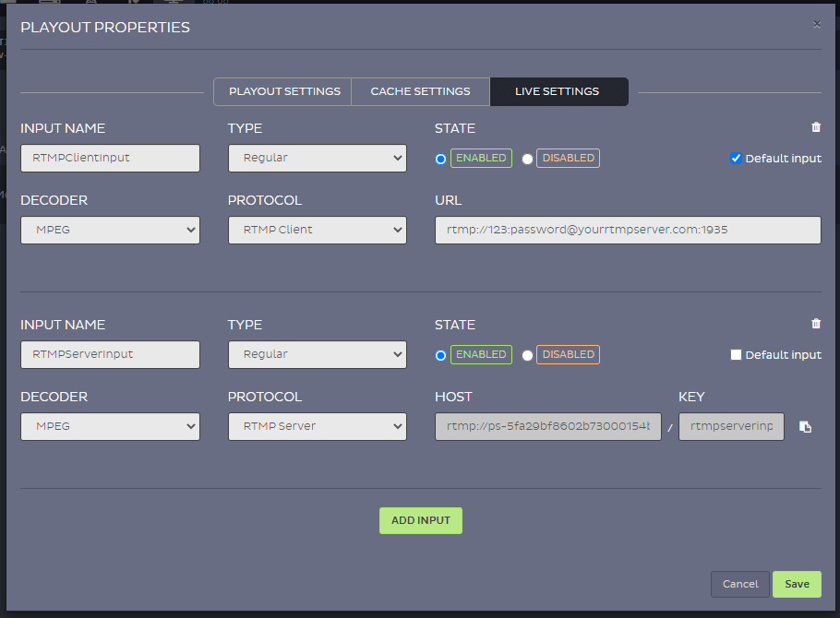Open the Type dropdown for RTMPClientInput
This screenshot has height=618, width=840.
pyautogui.click(x=317, y=158)
